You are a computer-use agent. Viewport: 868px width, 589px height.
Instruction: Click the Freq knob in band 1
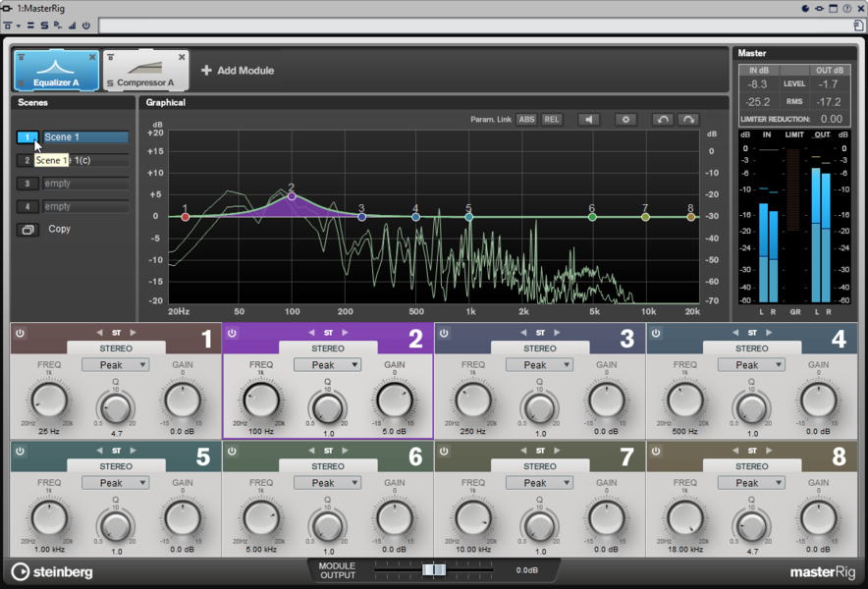(49, 400)
